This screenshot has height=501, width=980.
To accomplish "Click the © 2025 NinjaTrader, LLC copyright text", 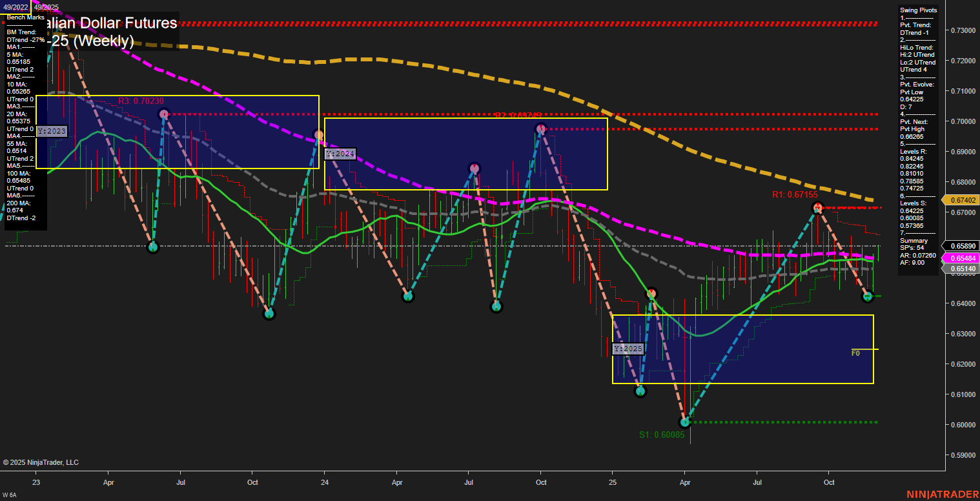I will tap(41, 462).
